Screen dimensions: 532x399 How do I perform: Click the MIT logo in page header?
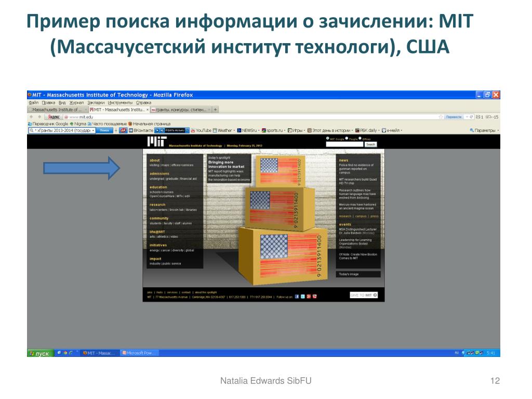(x=157, y=141)
